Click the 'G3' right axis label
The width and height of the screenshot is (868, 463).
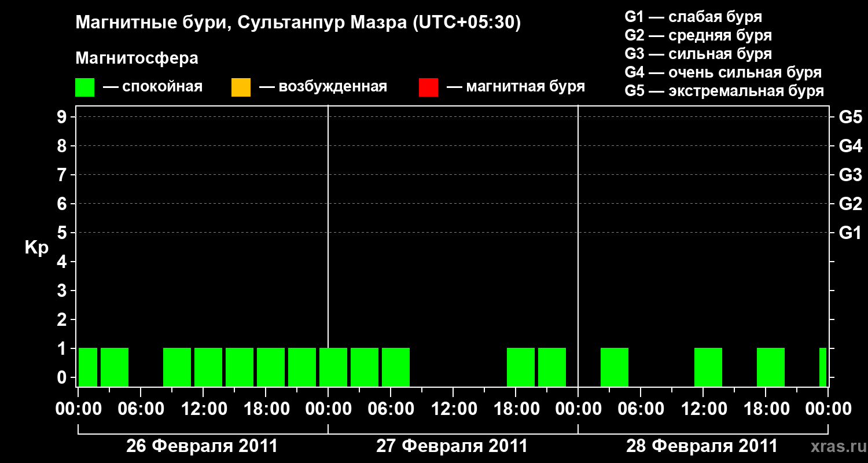tap(850, 175)
